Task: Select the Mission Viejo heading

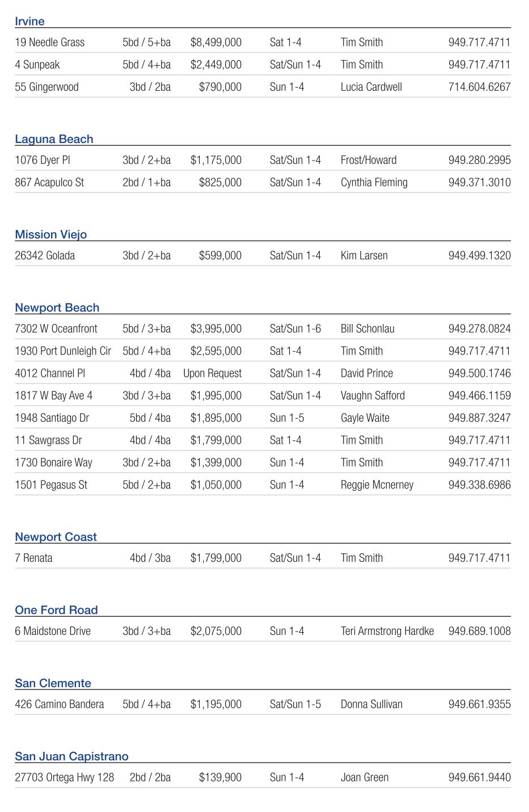Action: pyautogui.click(x=51, y=235)
